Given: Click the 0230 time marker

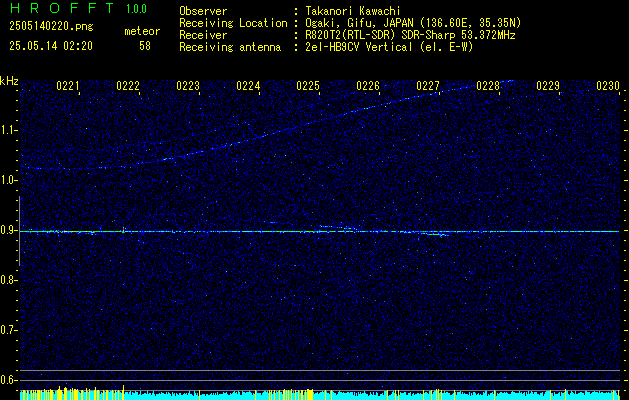Looking at the screenshot, I should [x=608, y=86].
